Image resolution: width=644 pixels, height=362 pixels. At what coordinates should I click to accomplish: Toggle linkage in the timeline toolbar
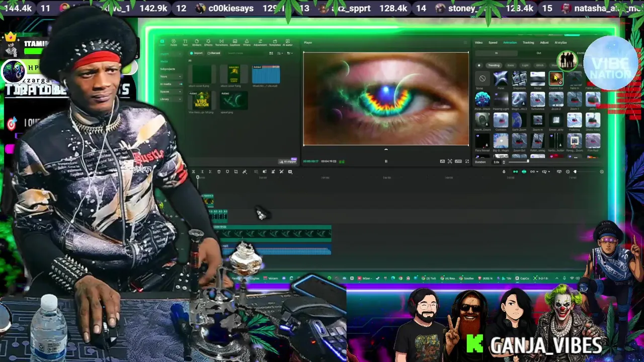532,172
